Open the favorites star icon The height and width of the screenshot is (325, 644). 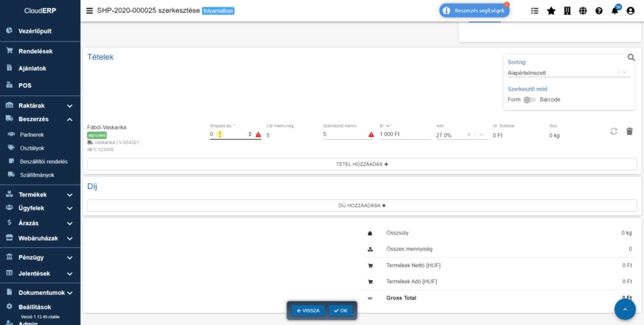point(551,11)
